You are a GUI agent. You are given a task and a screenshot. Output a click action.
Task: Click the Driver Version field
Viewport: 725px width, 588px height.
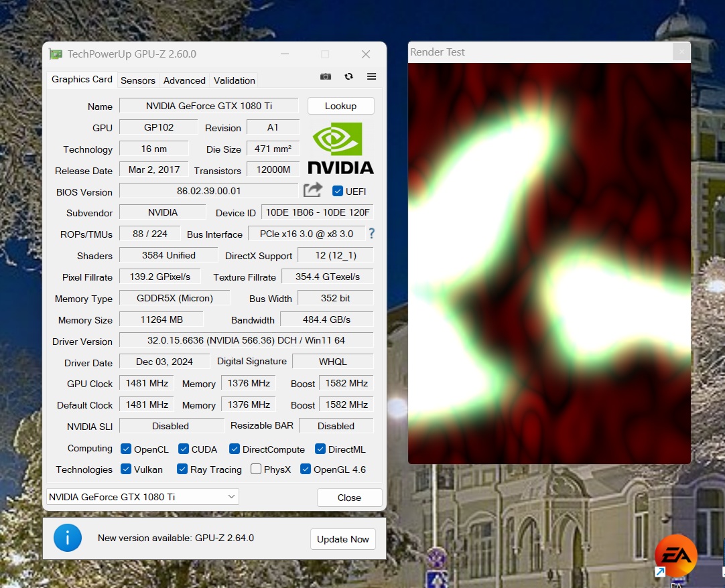click(x=247, y=340)
